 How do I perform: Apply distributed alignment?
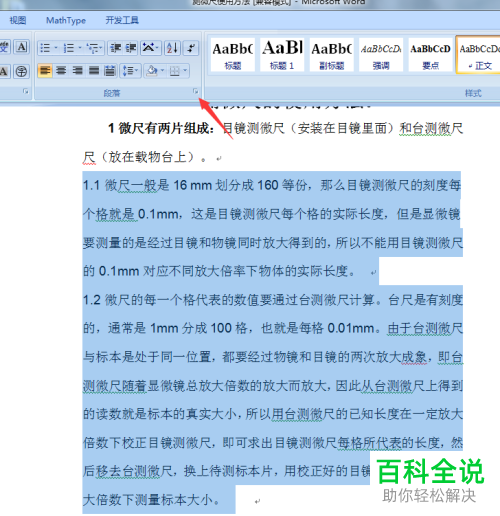[110, 71]
